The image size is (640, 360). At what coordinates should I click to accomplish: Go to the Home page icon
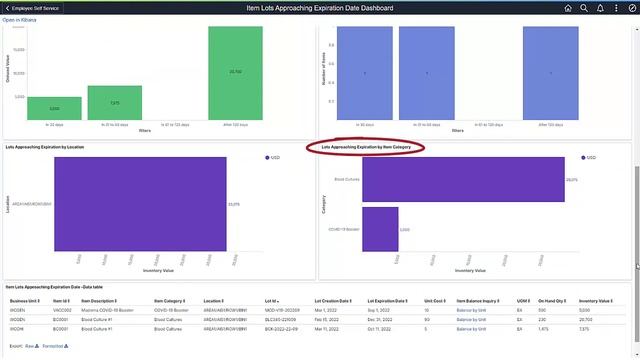568,8
